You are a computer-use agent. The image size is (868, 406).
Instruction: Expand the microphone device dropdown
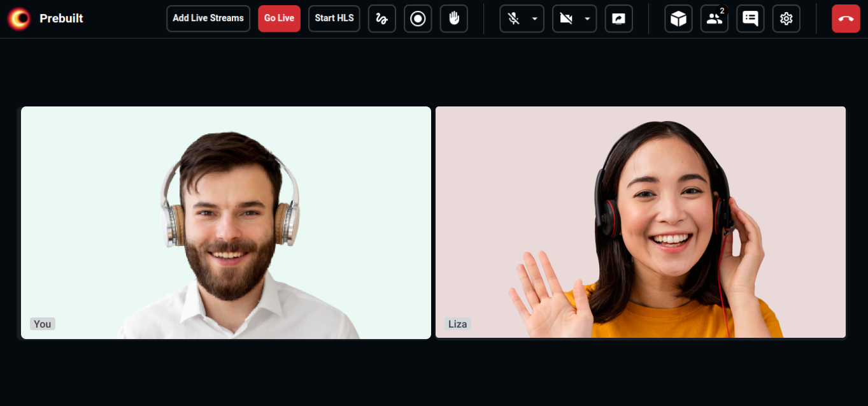coord(535,18)
